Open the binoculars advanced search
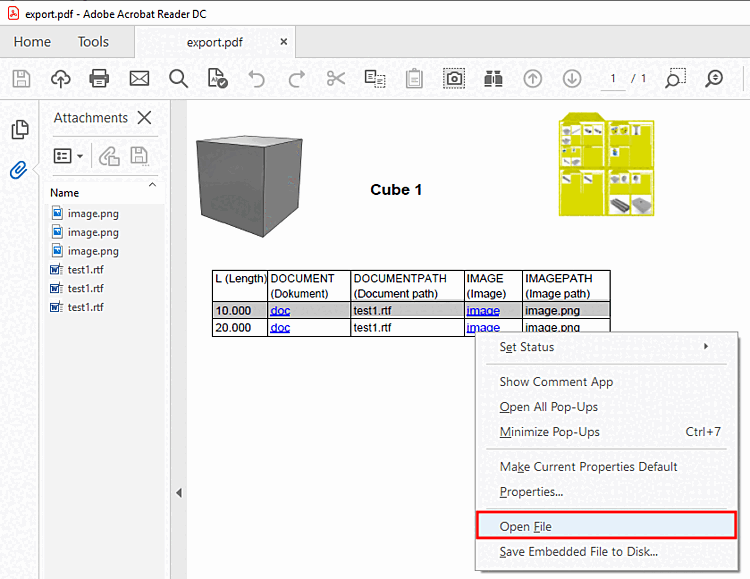 click(493, 78)
